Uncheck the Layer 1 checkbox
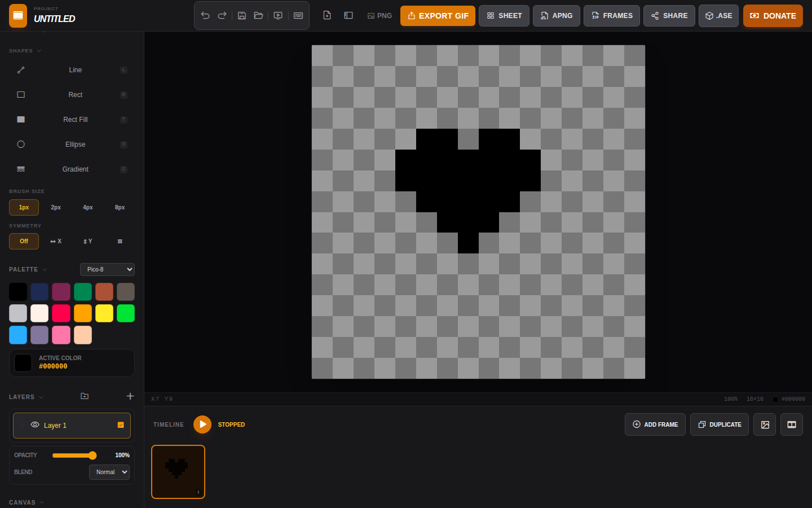Viewport: 812px width, 508px height. 121,425
